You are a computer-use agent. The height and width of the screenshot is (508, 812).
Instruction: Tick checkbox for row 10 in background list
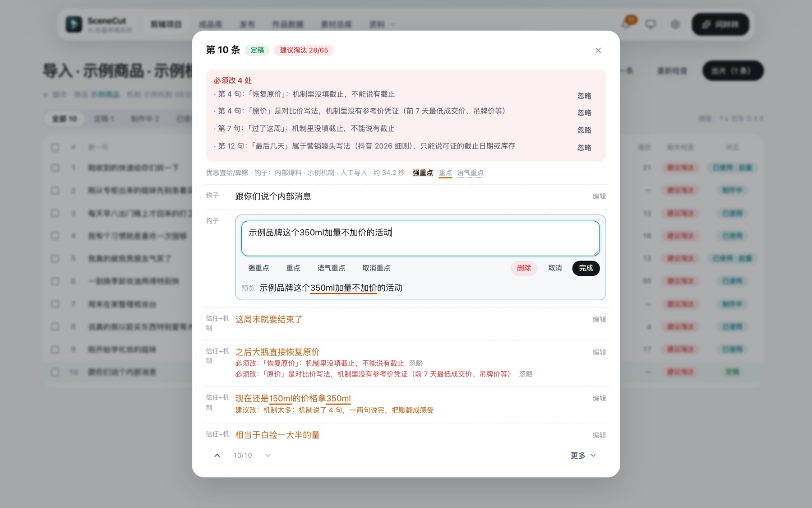pos(55,372)
